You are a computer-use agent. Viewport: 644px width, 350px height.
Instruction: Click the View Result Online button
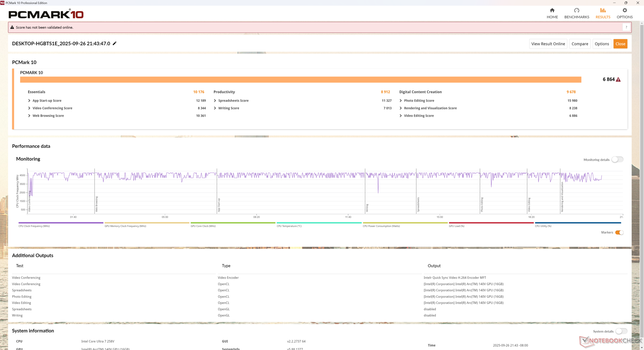pyautogui.click(x=548, y=44)
